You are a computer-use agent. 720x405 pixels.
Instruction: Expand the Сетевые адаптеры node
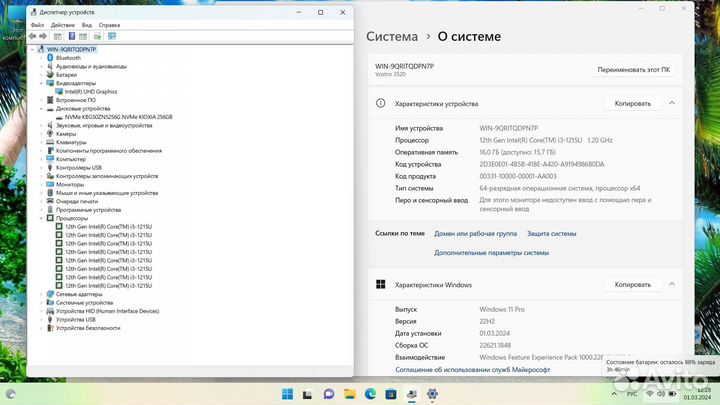(41, 294)
